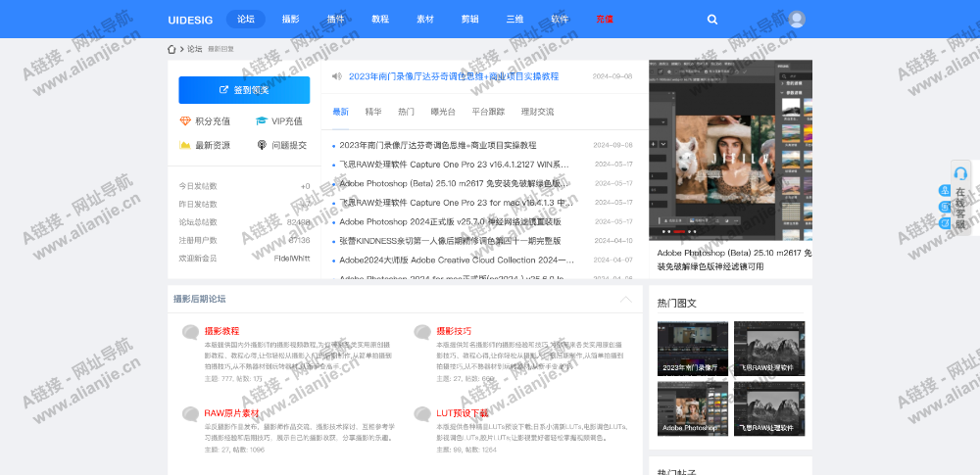The width and height of the screenshot is (980, 475).
Task: Click the speaker announcement icon
Action: pos(337,76)
